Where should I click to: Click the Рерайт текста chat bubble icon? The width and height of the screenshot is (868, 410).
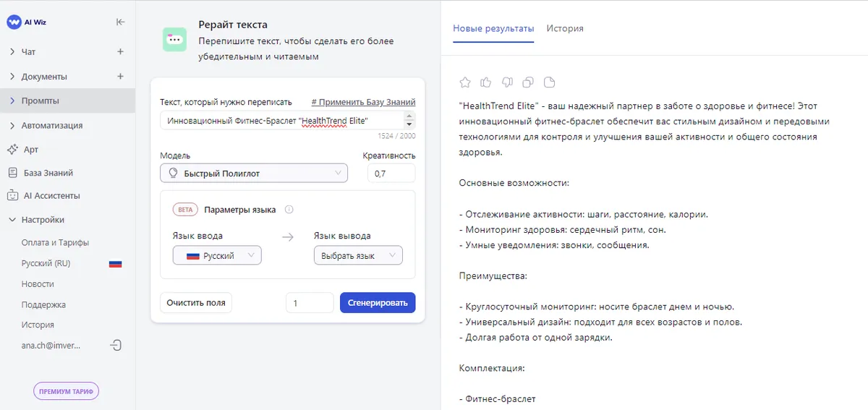(175, 40)
